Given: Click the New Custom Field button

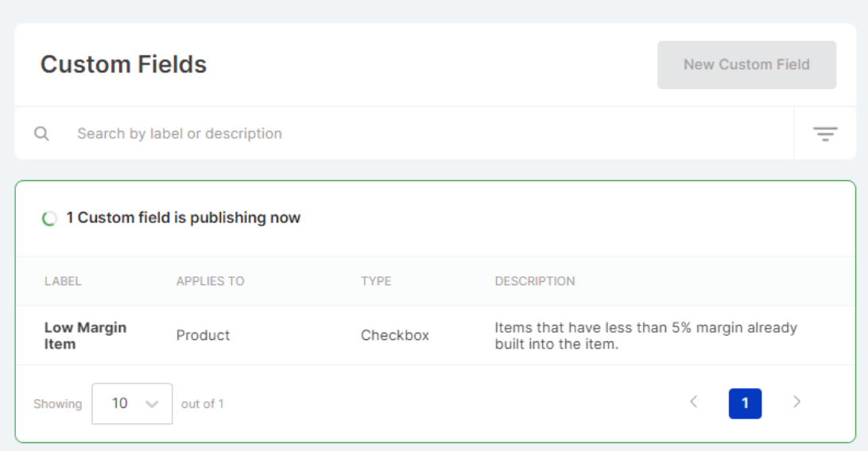Looking at the screenshot, I should tap(746, 65).
